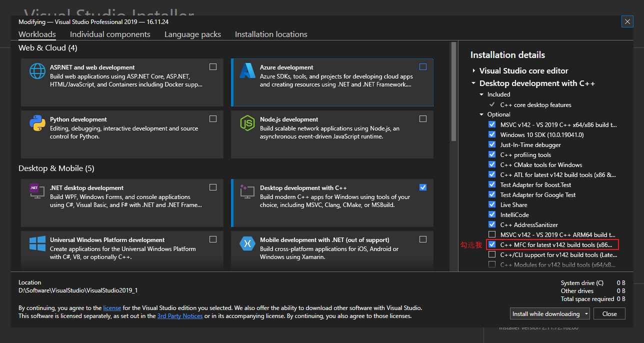Check the Mobile development with .NET box

coord(423,239)
